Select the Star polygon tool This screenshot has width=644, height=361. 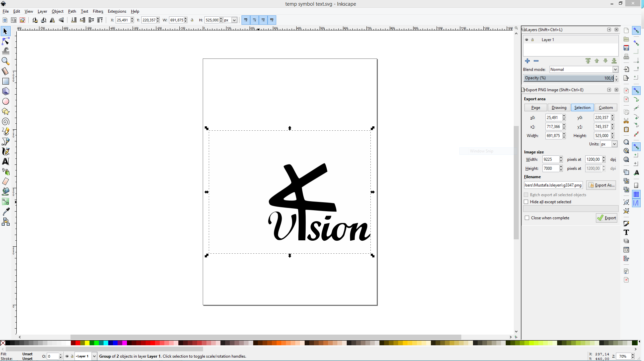[x=6, y=111]
